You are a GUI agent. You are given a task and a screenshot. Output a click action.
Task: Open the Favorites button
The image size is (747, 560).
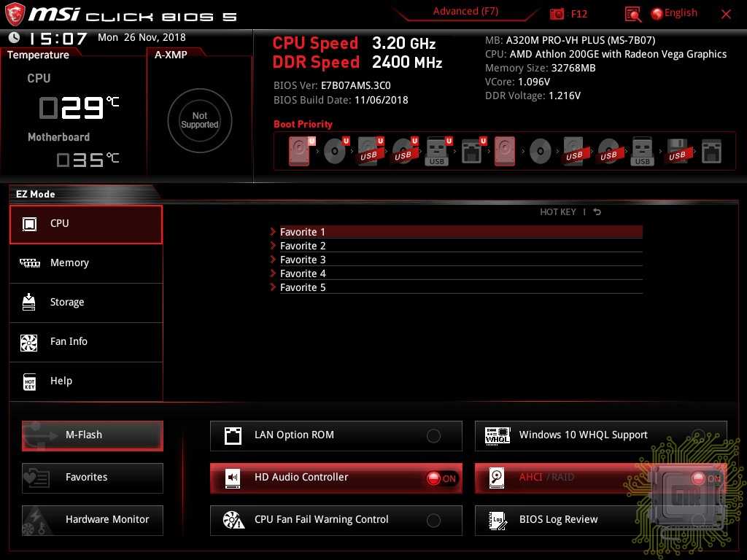93,478
